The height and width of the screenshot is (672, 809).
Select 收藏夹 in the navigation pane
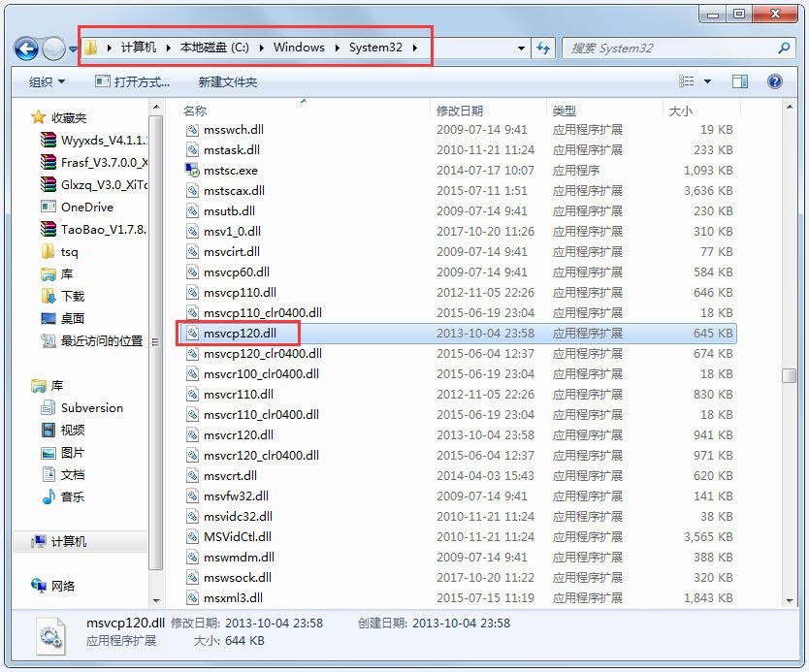pyautogui.click(x=59, y=117)
